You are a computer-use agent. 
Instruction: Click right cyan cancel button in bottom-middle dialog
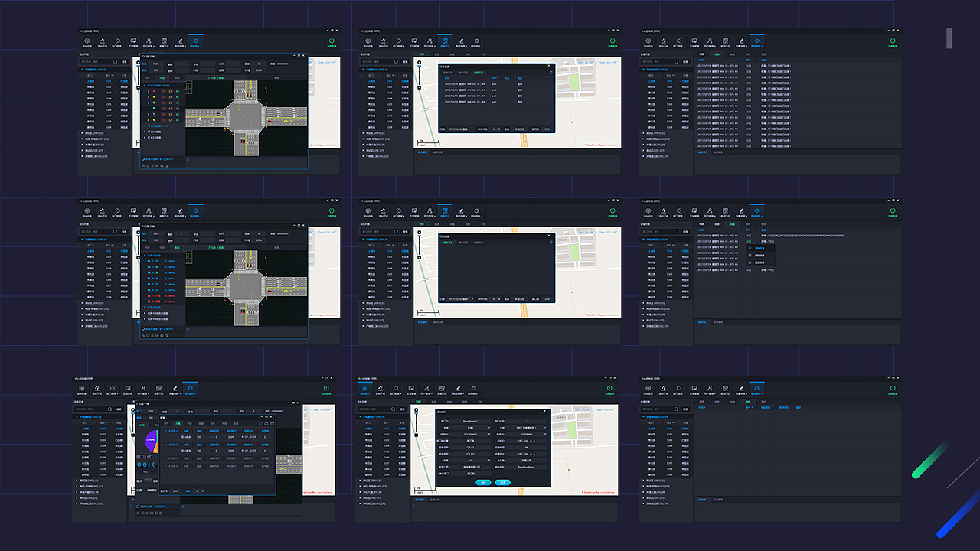503,482
